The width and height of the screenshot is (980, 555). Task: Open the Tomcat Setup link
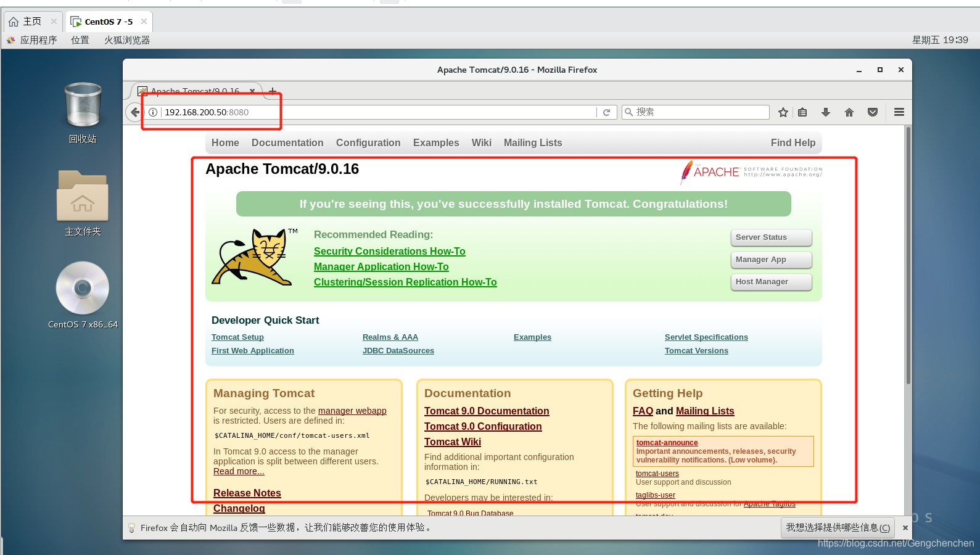237,337
